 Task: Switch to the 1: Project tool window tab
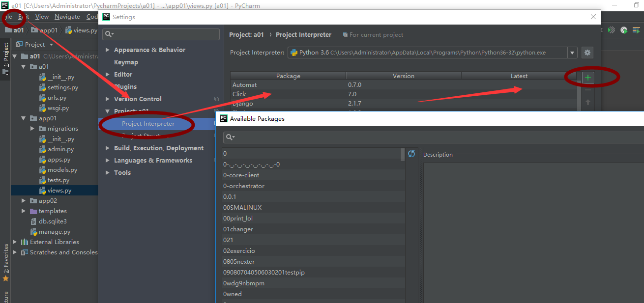pos(5,59)
